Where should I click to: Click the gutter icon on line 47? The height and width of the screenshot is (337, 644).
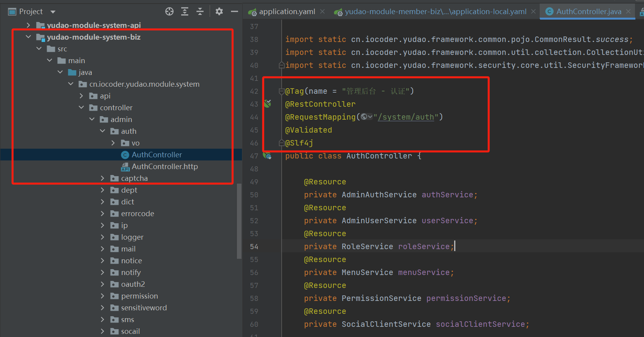[267, 156]
